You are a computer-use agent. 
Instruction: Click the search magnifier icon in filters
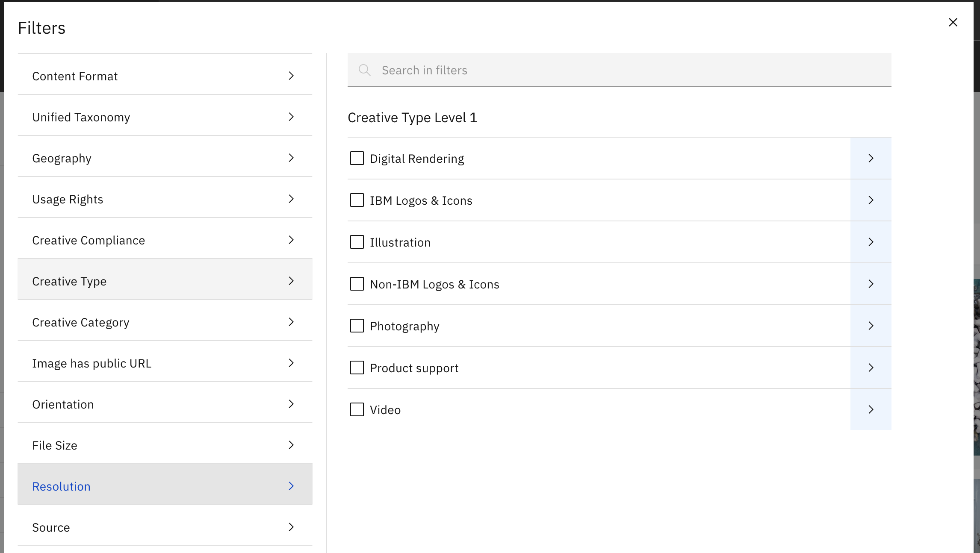[364, 70]
